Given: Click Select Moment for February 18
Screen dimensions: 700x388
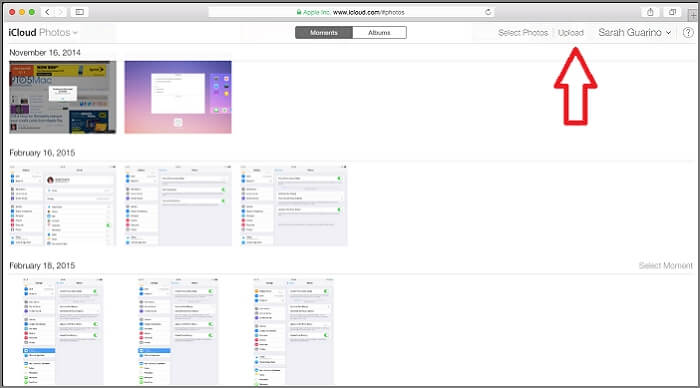Looking at the screenshot, I should tap(666, 266).
